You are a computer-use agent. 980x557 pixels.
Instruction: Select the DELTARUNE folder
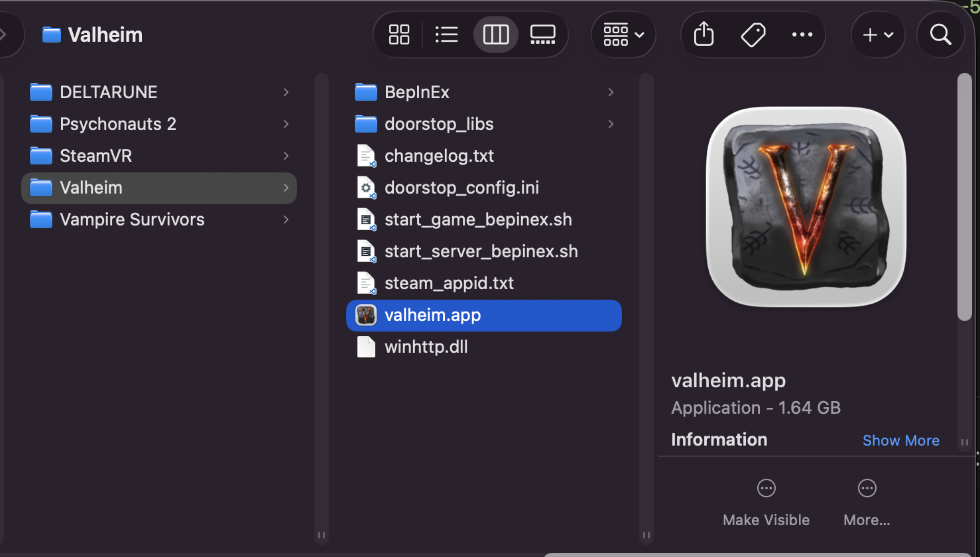pyautogui.click(x=159, y=92)
